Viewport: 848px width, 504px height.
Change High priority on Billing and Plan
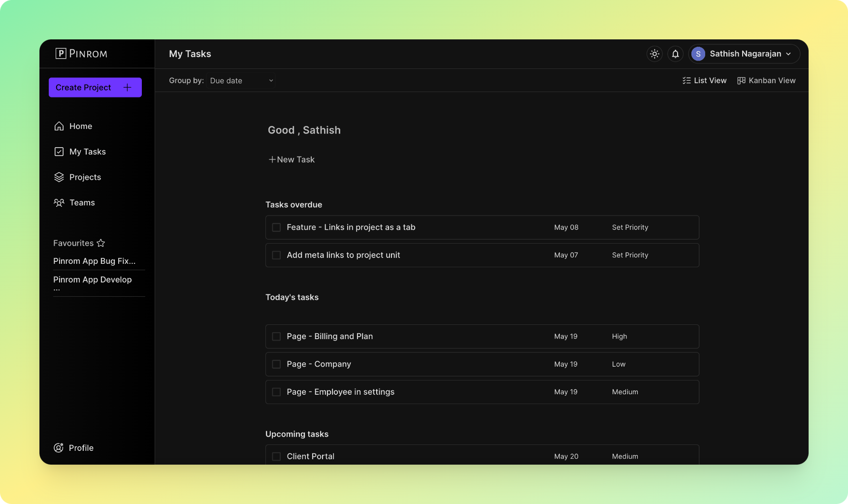[620, 337]
